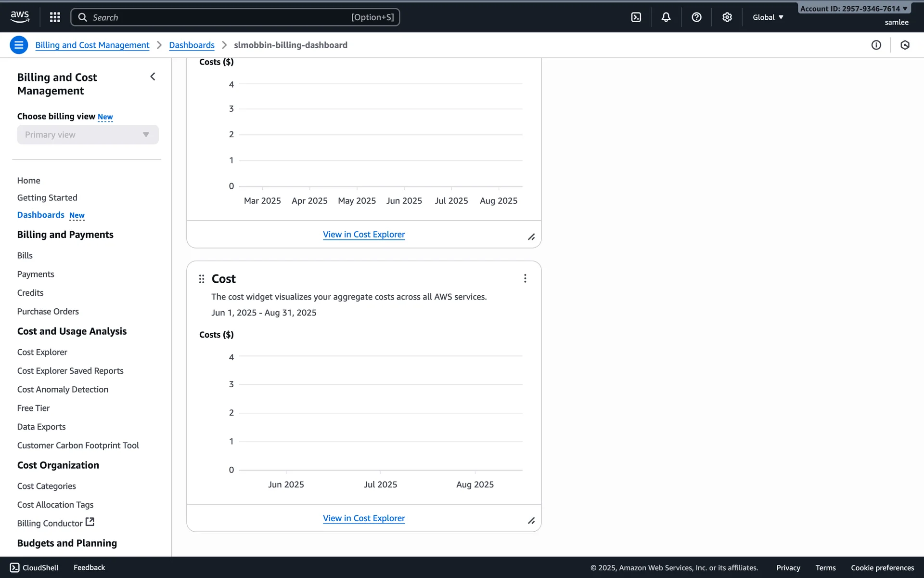This screenshot has height=578, width=924.
Task: Open the settings gear icon
Action: (x=727, y=17)
